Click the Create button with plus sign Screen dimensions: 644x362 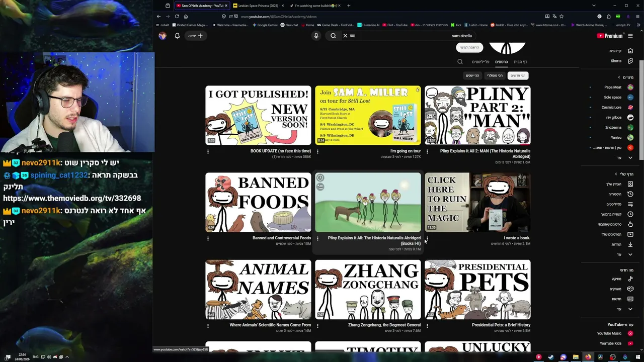[x=195, y=36]
